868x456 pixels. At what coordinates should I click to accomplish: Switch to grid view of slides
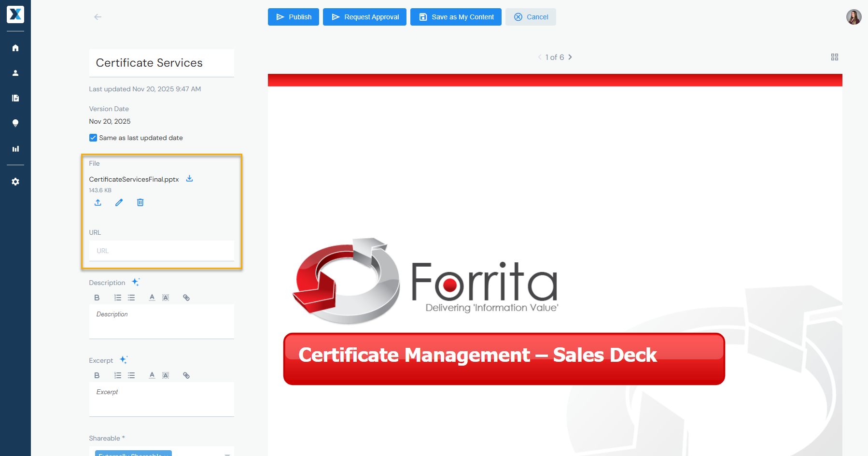click(x=835, y=57)
